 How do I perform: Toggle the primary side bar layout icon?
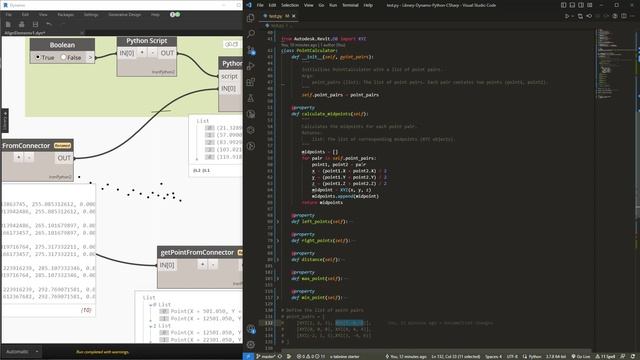click(x=563, y=5)
